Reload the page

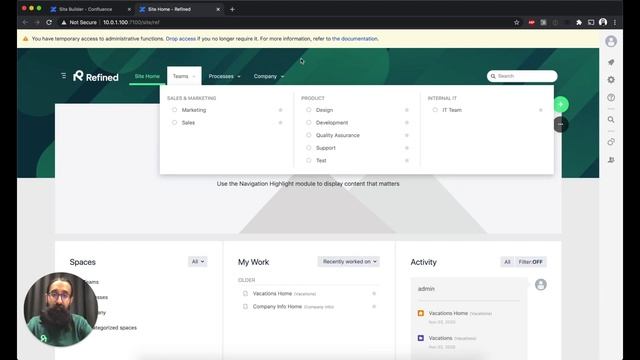click(x=49, y=22)
